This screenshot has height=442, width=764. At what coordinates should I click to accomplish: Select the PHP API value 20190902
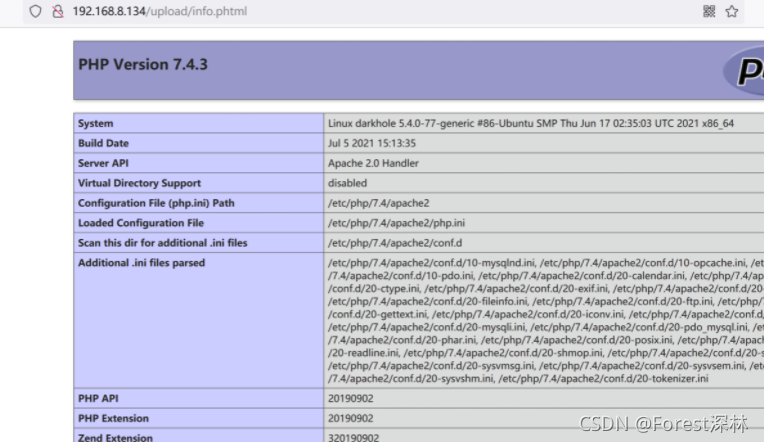pos(350,399)
